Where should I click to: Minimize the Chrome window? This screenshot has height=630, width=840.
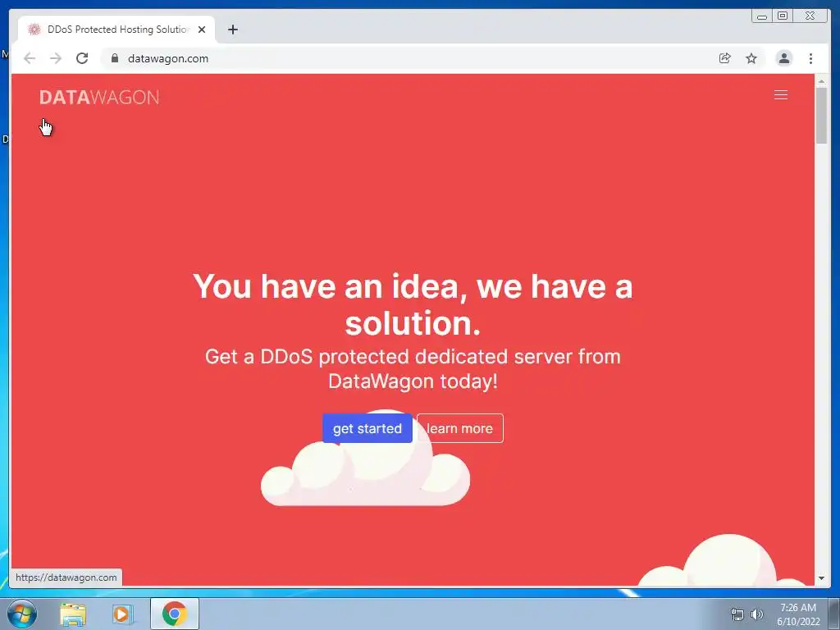tap(762, 16)
